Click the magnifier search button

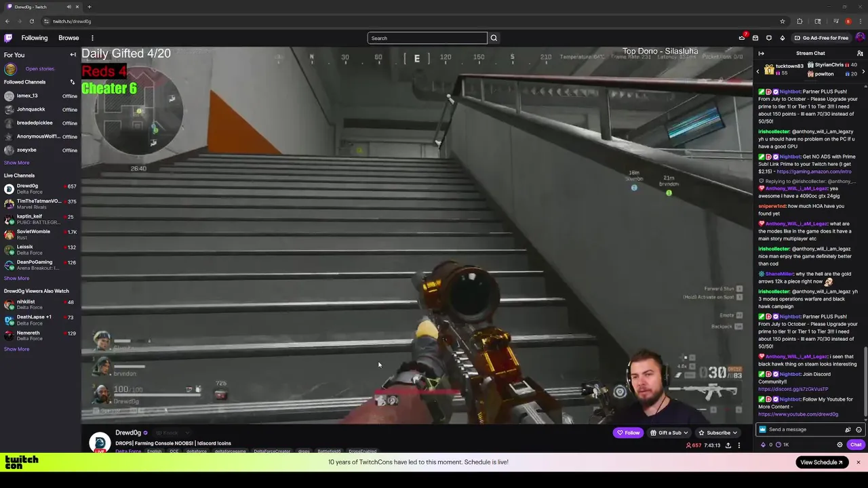494,38
